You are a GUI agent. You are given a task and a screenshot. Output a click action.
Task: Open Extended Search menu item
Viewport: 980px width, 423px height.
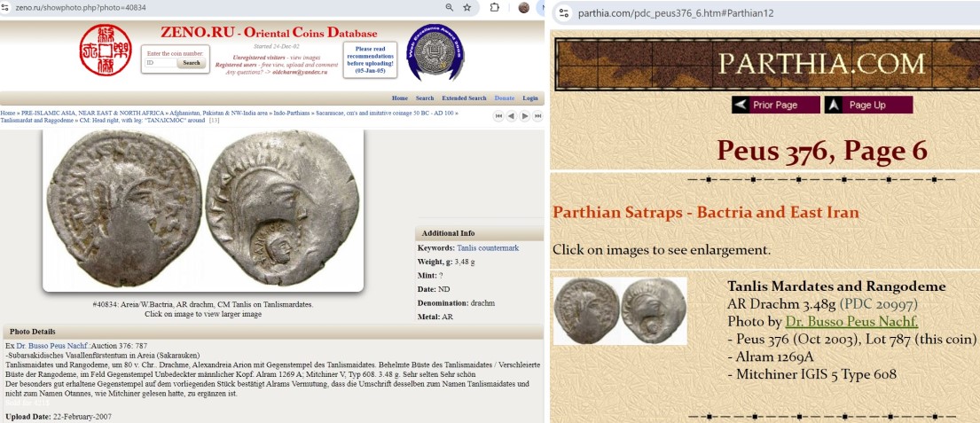pos(464,98)
